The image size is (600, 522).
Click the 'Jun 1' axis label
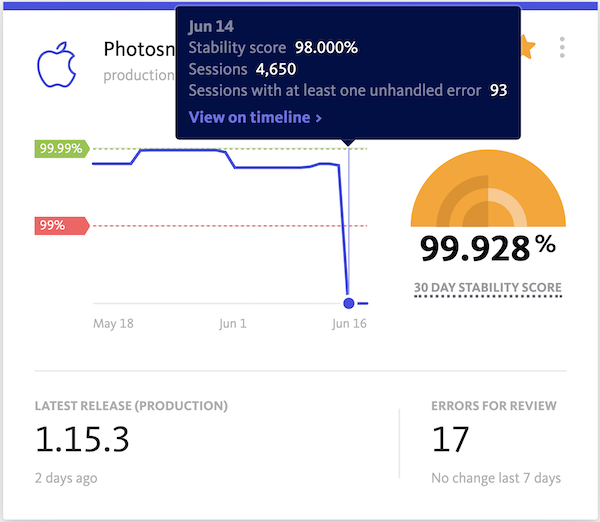pos(233,324)
